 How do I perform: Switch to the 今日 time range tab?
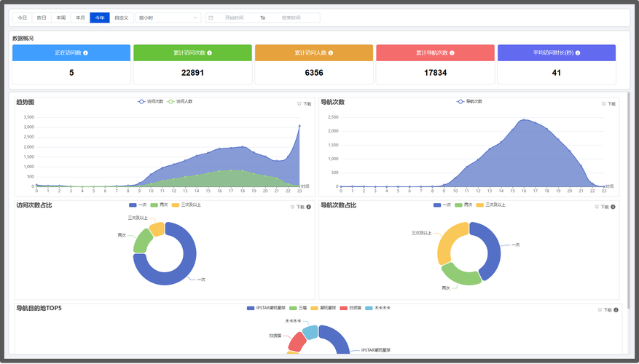coord(23,17)
